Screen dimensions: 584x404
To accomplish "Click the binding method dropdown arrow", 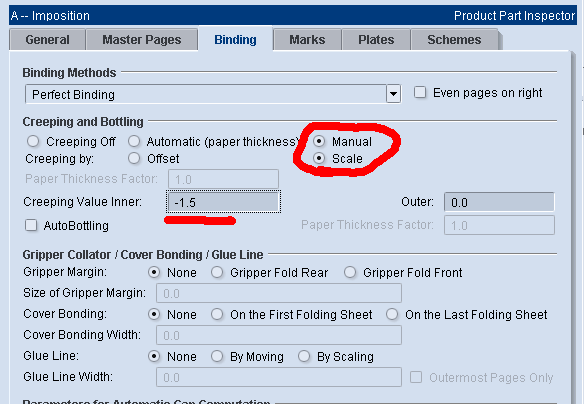I will pos(393,94).
